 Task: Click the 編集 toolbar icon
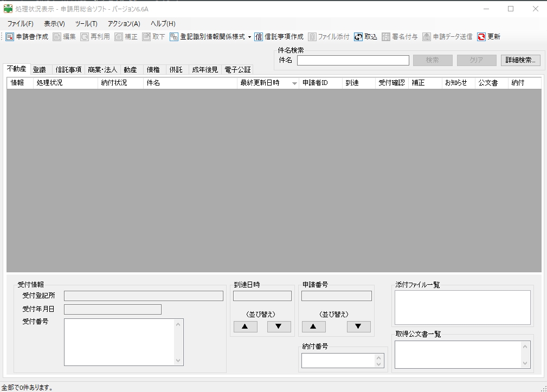[x=57, y=37]
